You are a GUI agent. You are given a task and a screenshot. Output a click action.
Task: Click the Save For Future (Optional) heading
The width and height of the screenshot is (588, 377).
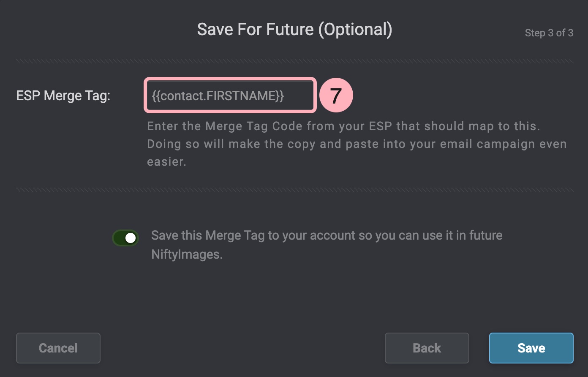(294, 30)
